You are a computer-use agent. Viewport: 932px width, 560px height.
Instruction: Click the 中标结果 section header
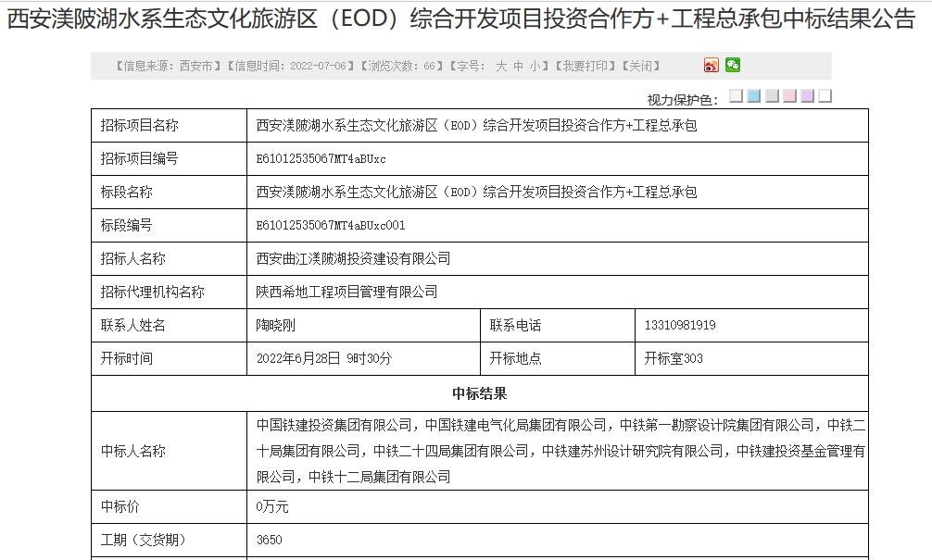click(480, 394)
